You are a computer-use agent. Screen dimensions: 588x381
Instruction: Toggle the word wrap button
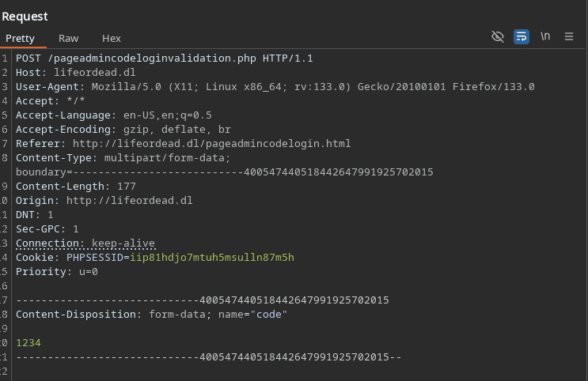(522, 36)
